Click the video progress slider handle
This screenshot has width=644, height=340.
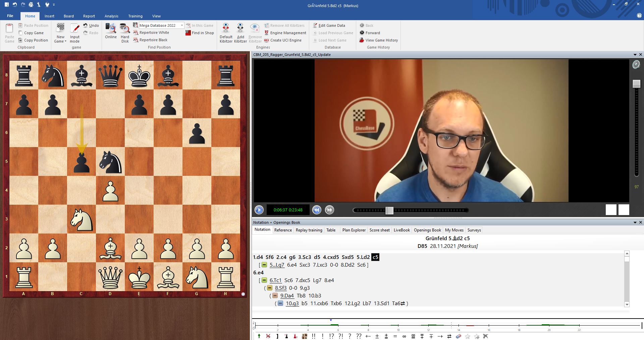(389, 210)
